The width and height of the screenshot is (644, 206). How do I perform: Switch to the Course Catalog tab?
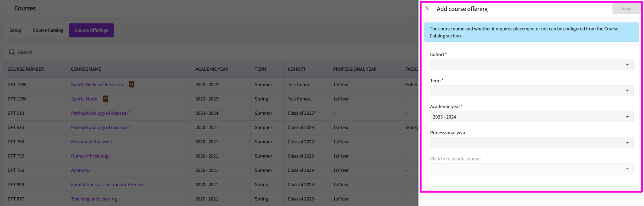coord(48,30)
